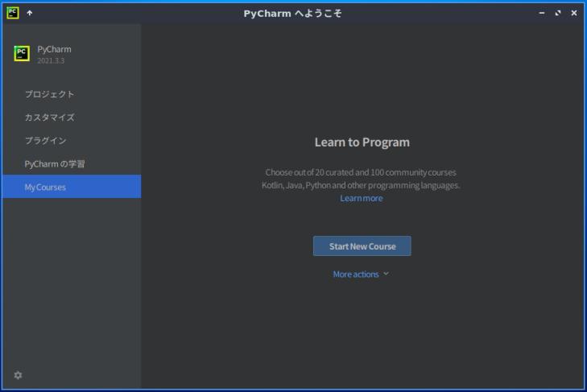Open the プロジェクト tab
The width and height of the screenshot is (587, 392).
tap(72, 94)
